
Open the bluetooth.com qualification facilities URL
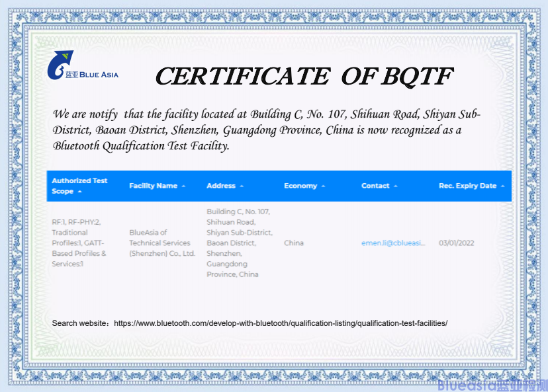[281, 323]
